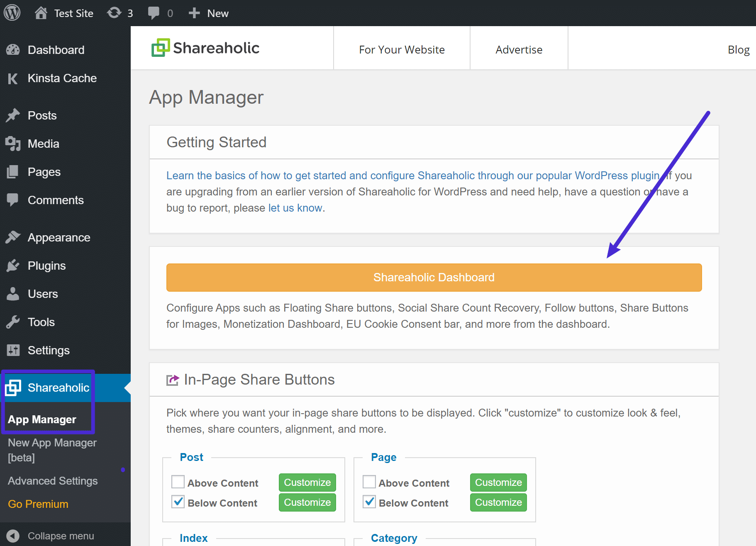Open the Shareaholic Dashboard

point(434,277)
